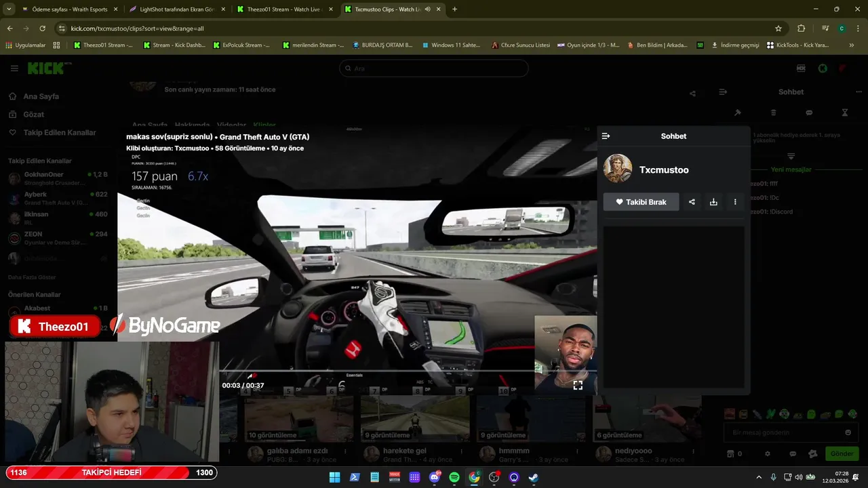Open Windows Start menu
The width and height of the screenshot is (868, 488).
click(334, 477)
